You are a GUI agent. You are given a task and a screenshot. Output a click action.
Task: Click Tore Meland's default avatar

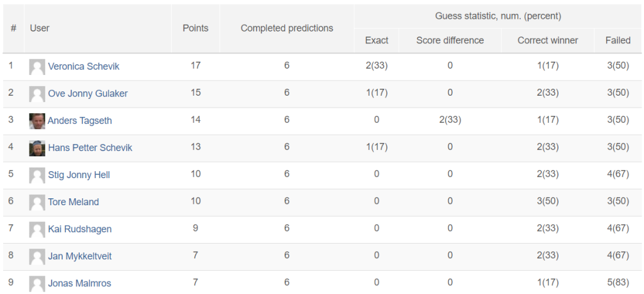[37, 202]
